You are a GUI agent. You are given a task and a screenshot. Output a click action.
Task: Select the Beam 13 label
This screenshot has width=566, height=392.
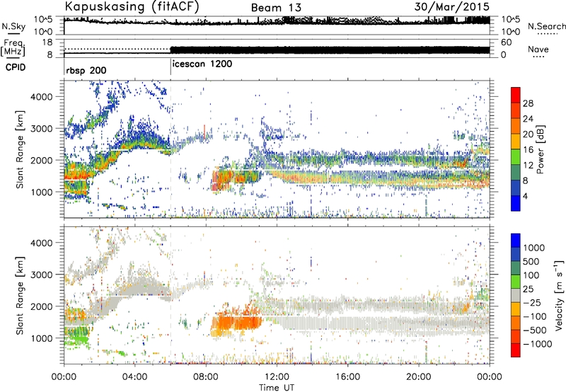tap(276, 8)
